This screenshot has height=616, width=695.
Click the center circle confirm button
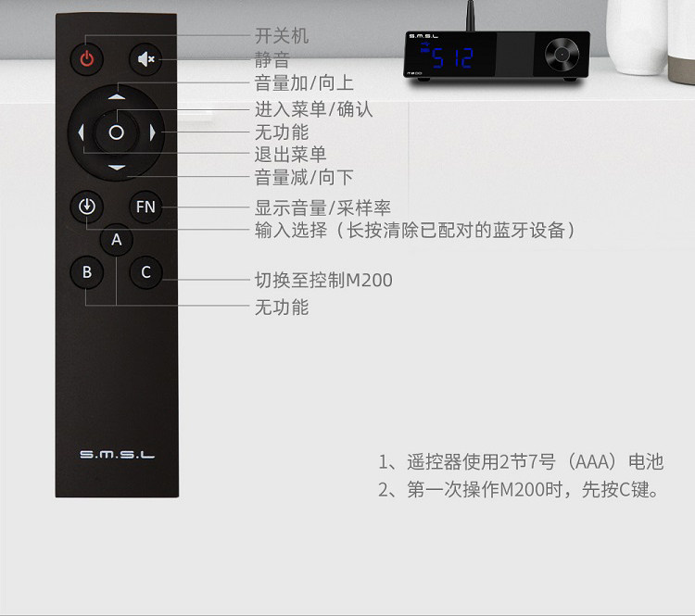pyautogui.click(x=116, y=132)
